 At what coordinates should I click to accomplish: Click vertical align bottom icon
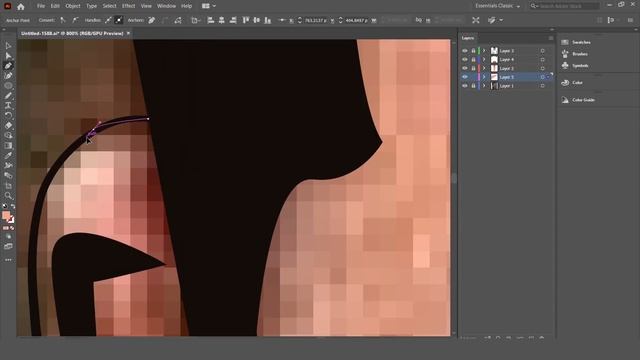(x=268, y=20)
